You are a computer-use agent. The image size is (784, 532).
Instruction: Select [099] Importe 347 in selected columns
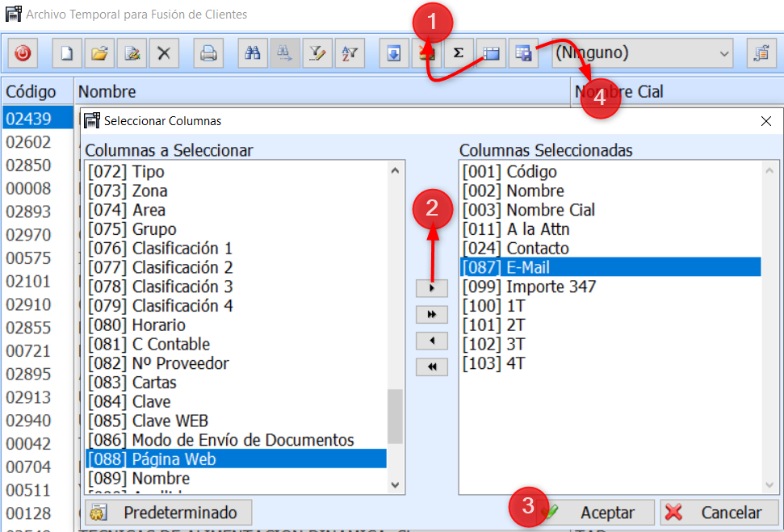pos(529,287)
